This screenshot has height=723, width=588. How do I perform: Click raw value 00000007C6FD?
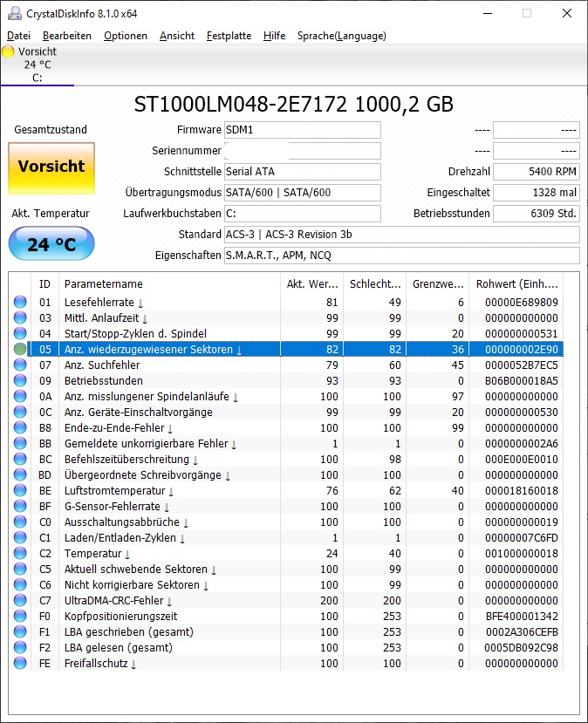(522, 537)
